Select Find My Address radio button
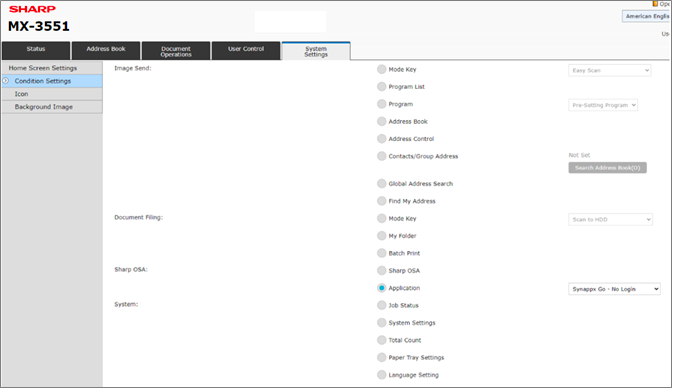This screenshot has height=389, width=673. pos(382,201)
